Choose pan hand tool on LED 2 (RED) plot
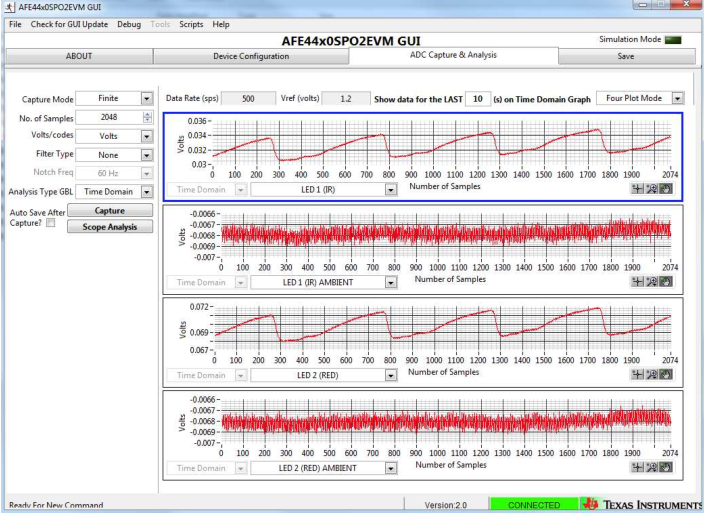704x513 pixels. [665, 375]
